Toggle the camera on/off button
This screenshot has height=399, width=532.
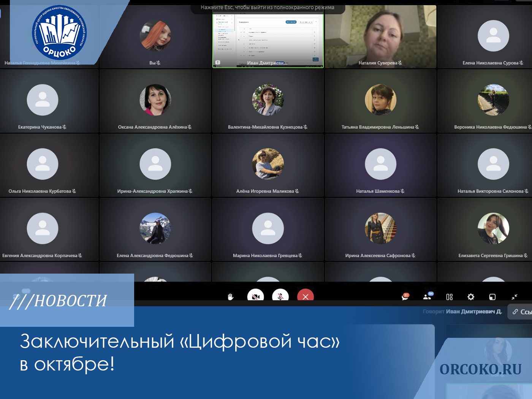point(255,297)
